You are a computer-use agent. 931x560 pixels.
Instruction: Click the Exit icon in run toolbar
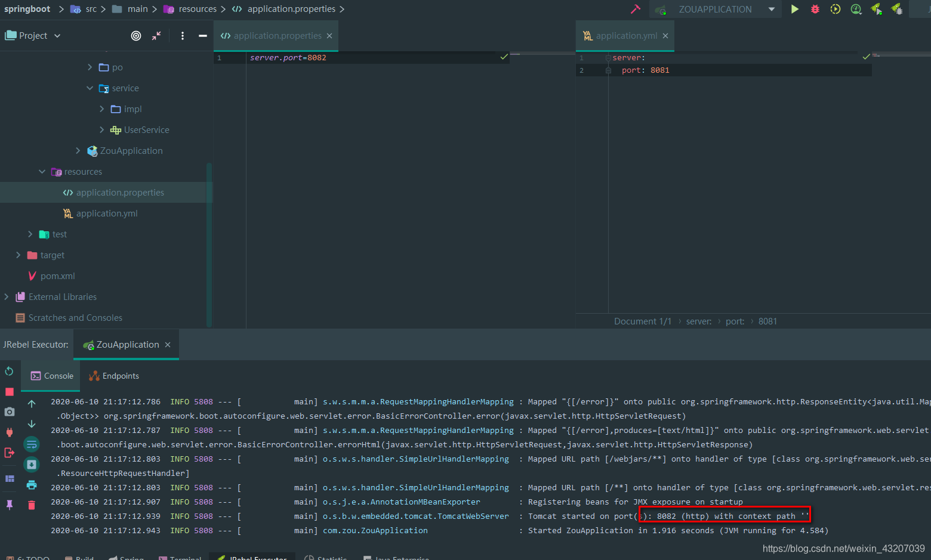pyautogui.click(x=10, y=453)
